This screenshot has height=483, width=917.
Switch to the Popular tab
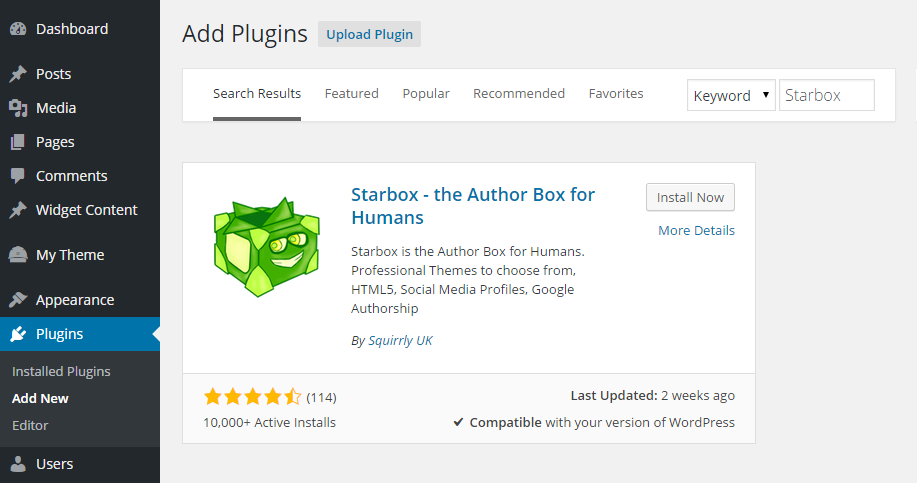pos(426,94)
